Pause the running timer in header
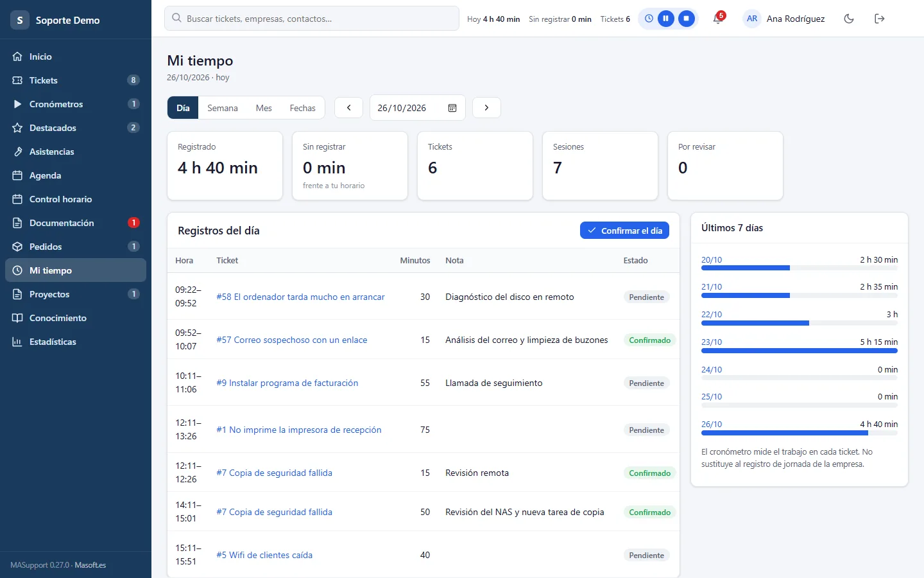This screenshot has height=578, width=924. [666, 19]
